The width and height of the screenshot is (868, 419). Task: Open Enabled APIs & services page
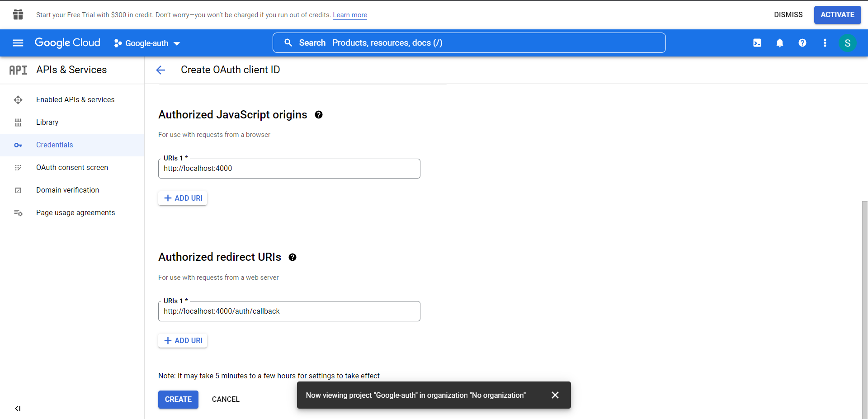coord(75,100)
